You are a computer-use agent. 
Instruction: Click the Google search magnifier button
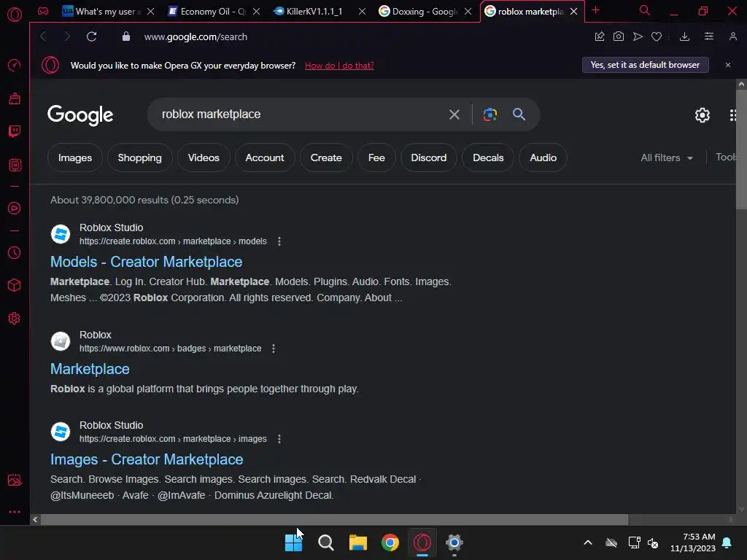(x=519, y=114)
